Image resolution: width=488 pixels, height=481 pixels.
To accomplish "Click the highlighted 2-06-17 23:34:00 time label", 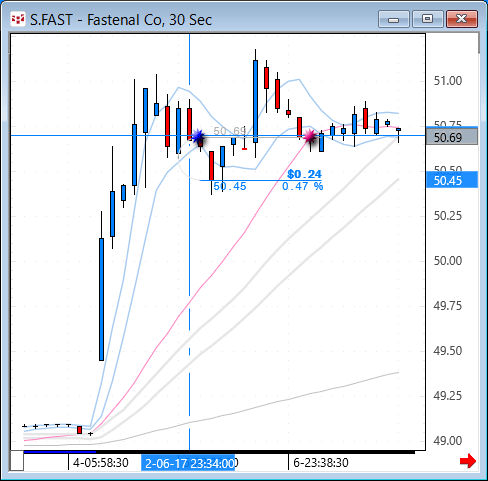I will pos(188,463).
